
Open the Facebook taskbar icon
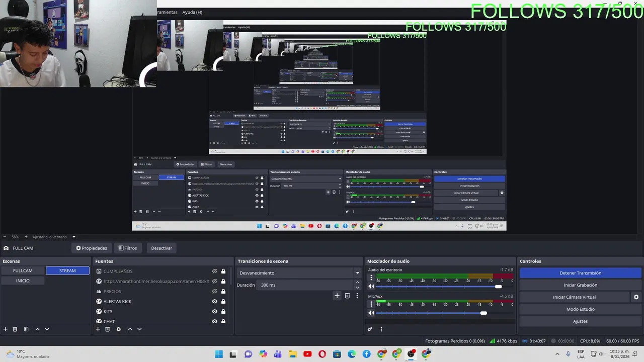pos(366,354)
